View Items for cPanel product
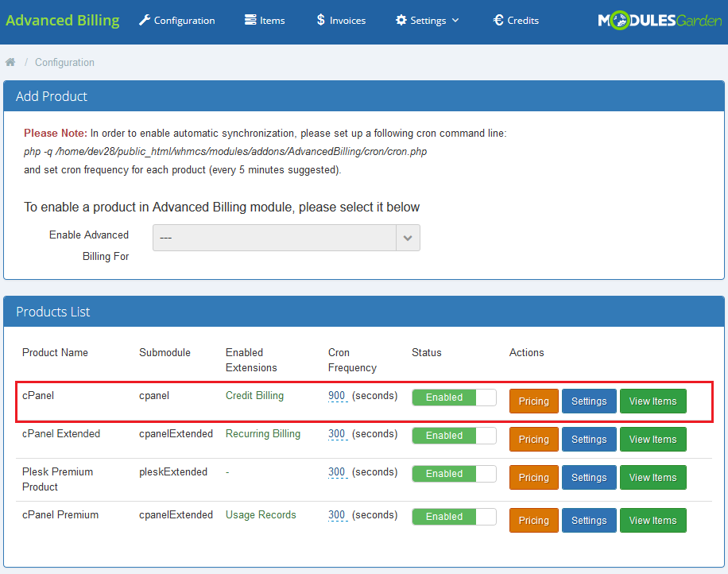Image resolution: width=728 pixels, height=574 pixels. [x=652, y=401]
